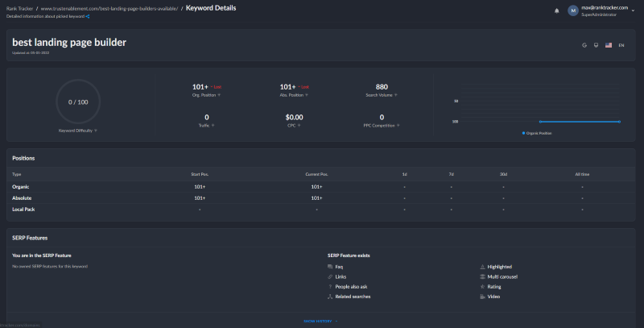Select the Organic row label
Viewport: 644px width, 328px height.
[21, 187]
